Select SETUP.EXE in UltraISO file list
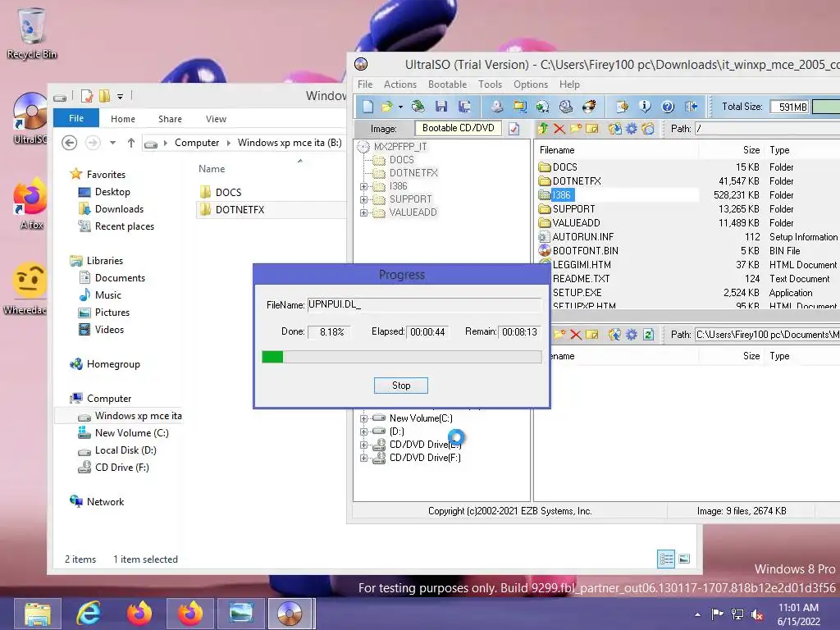The image size is (840, 630). click(x=577, y=293)
